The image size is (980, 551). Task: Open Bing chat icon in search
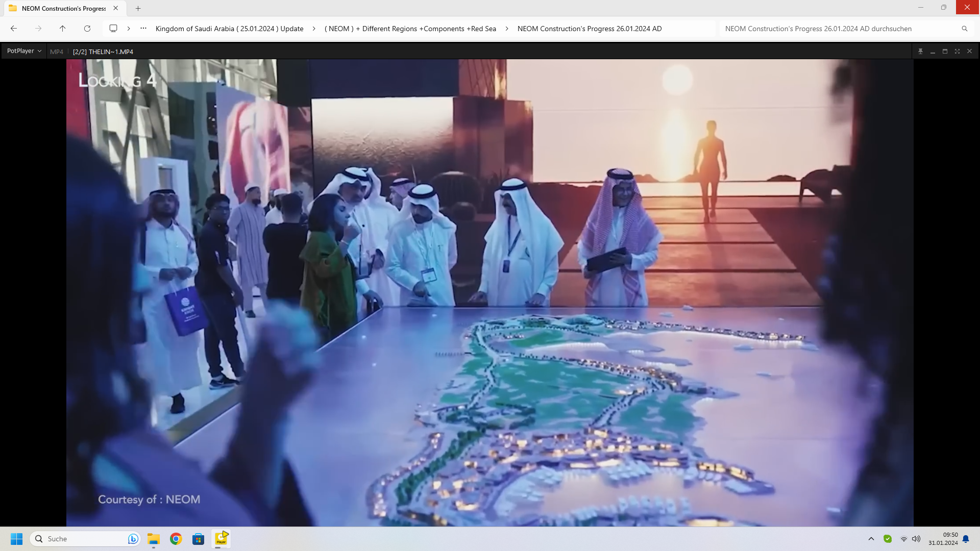[133, 539]
